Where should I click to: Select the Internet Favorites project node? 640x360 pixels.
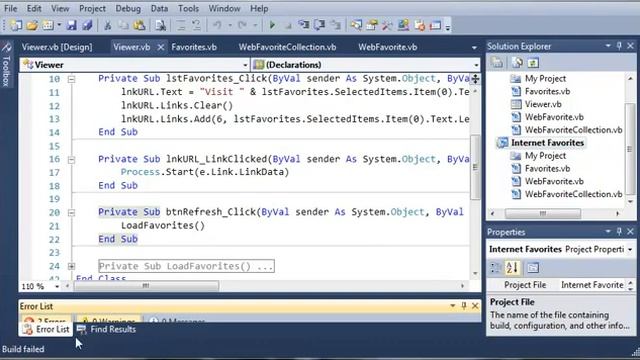[x=547, y=142]
